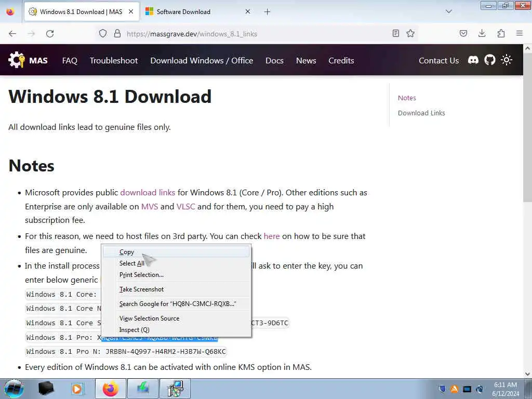532x399 pixels.
Task: Reload the current page
Action: [50, 34]
